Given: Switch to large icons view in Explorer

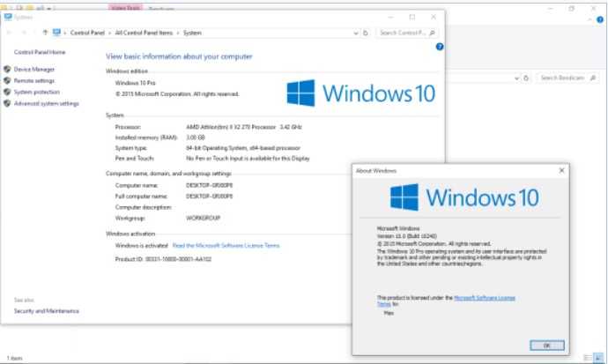Looking at the screenshot, I should pos(599,358).
